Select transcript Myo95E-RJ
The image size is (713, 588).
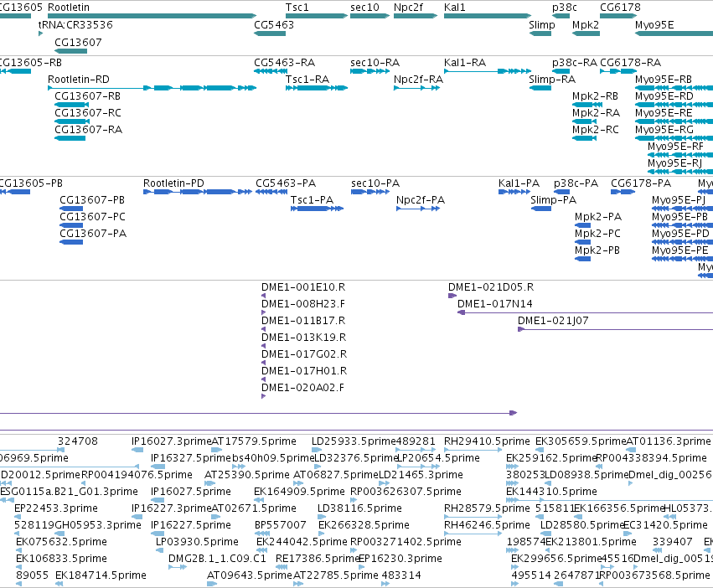pyautogui.click(x=674, y=163)
